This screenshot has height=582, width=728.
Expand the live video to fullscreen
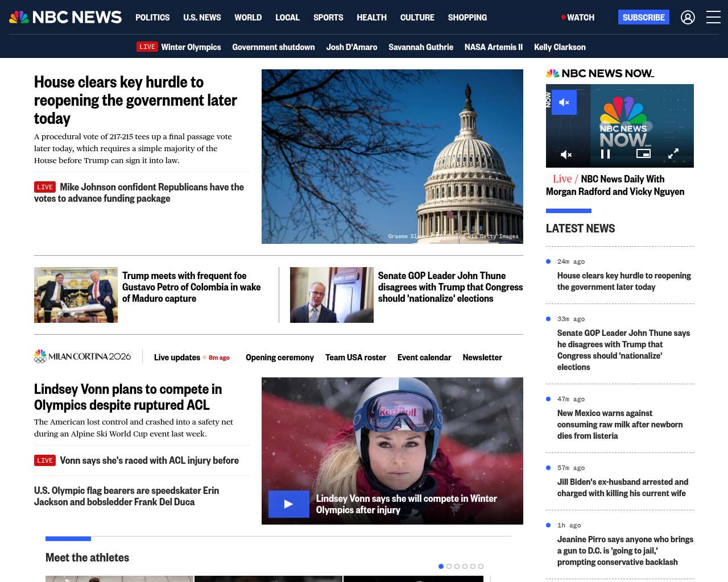(x=673, y=153)
